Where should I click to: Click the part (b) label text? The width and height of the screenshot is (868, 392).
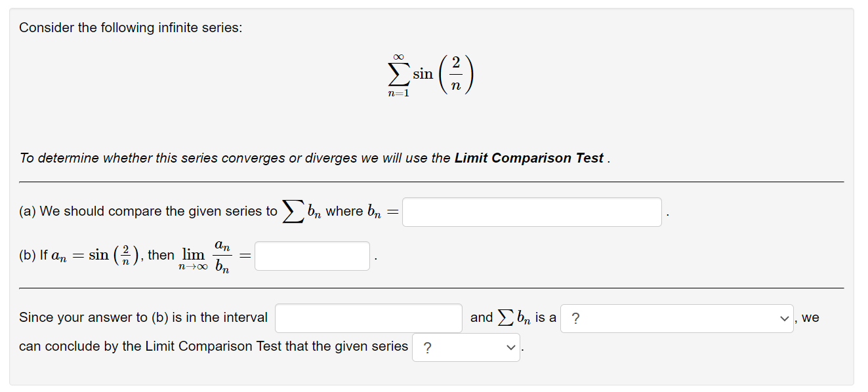click(x=29, y=255)
